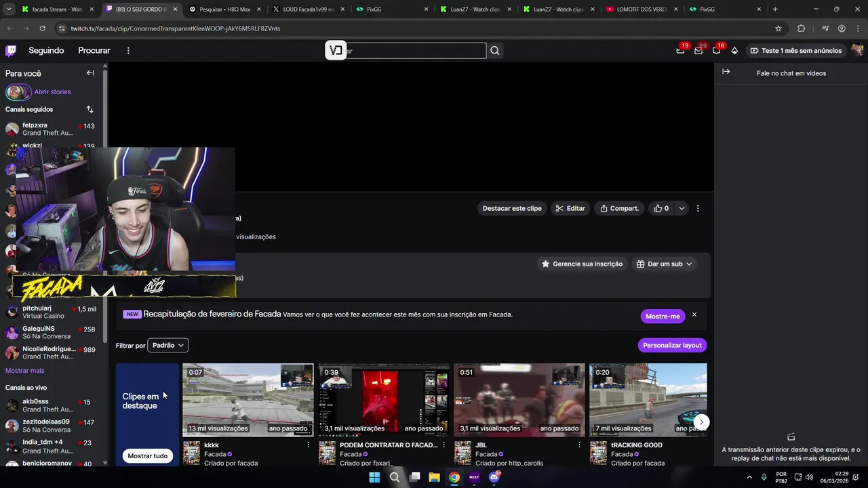Image resolution: width=868 pixels, height=488 pixels.
Task: Collapse the chat panel with arrow icon
Action: pyautogui.click(x=726, y=72)
